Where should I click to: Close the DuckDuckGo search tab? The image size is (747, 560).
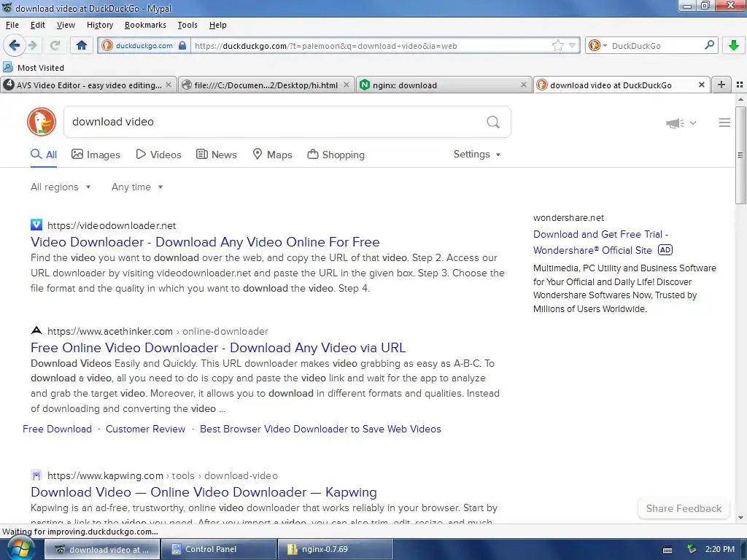click(x=701, y=85)
